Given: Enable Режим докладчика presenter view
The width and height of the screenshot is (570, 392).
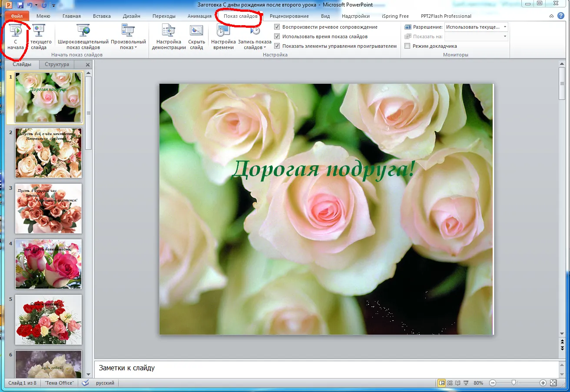Looking at the screenshot, I should point(407,46).
